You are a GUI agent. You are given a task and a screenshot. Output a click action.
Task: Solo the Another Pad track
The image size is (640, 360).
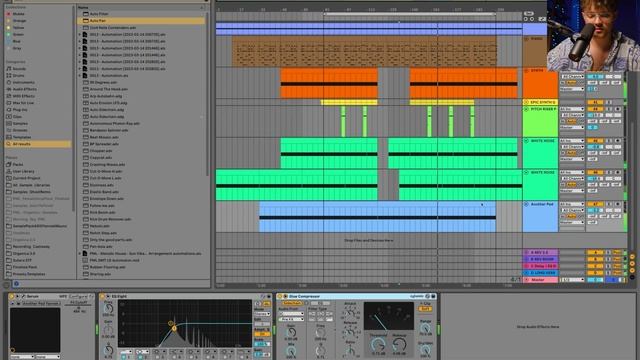pyautogui.click(x=609, y=204)
